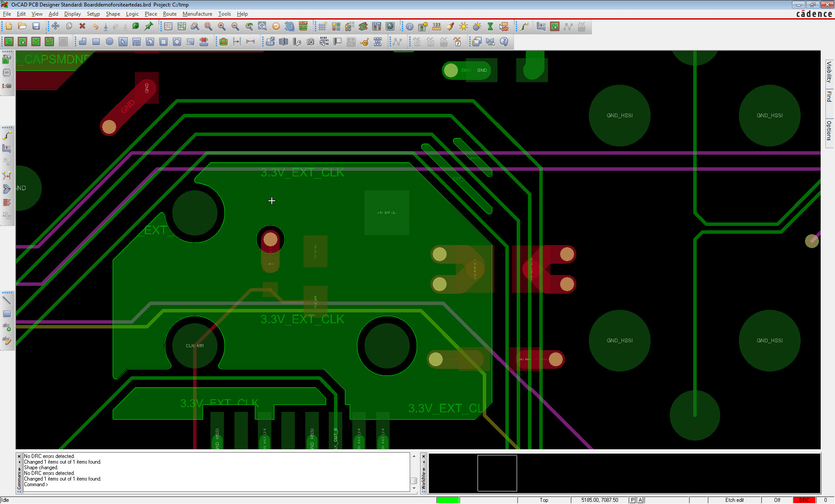This screenshot has height=504, width=835.
Task: Launch the ODB++ export tool
Action: click(x=270, y=42)
